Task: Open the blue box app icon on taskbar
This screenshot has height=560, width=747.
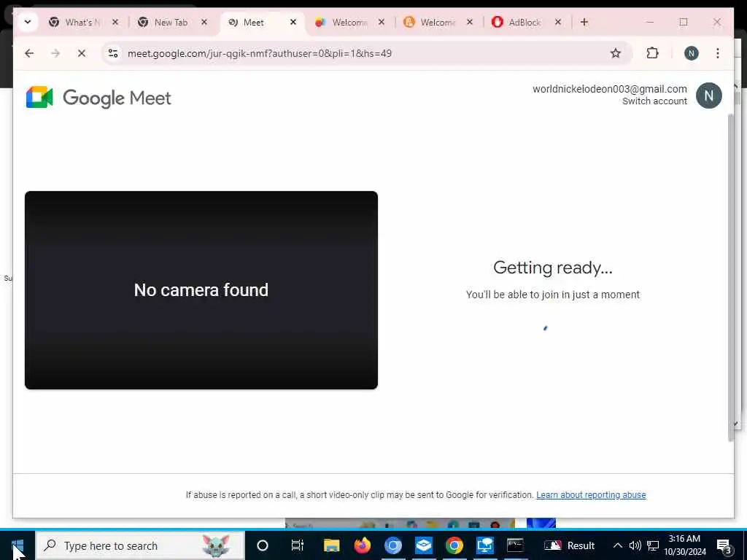Action: (424, 545)
